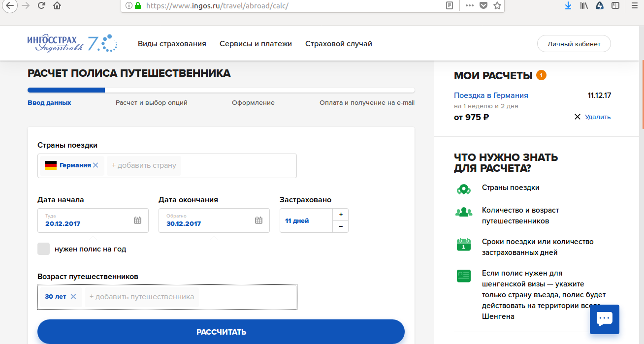644x344 pixels.
Task: Click the Личный кабинет button
Action: tap(574, 44)
